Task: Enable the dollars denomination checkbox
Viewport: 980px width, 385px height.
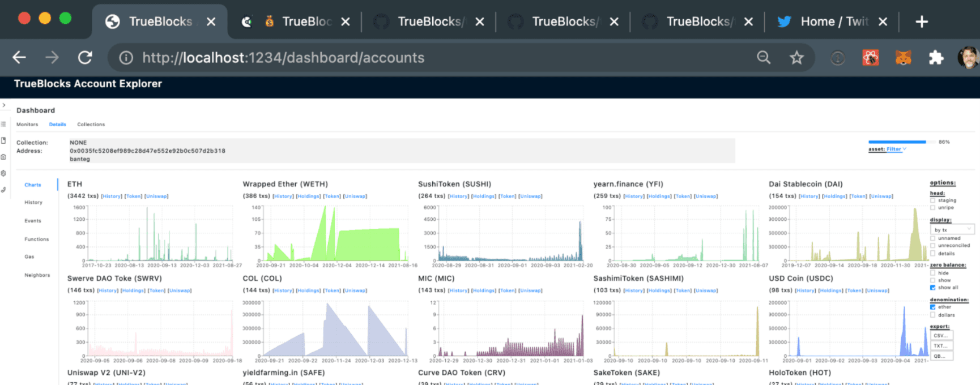Action: (x=933, y=315)
